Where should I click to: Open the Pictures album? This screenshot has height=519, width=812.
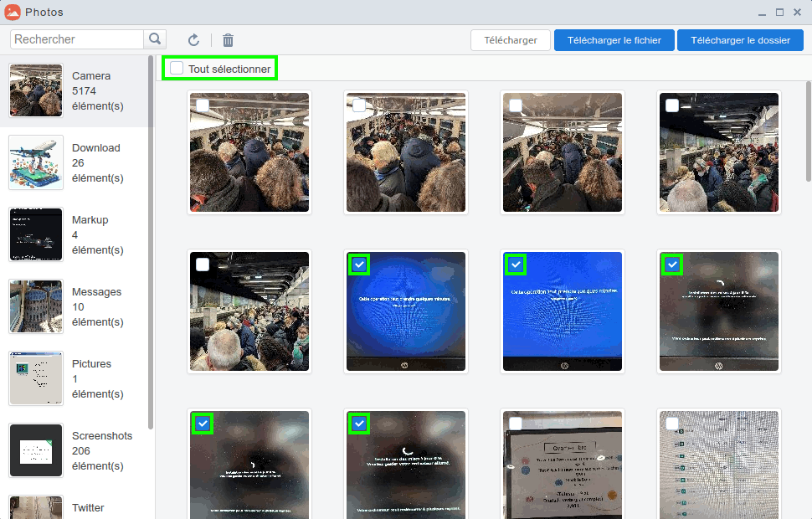tap(74, 378)
